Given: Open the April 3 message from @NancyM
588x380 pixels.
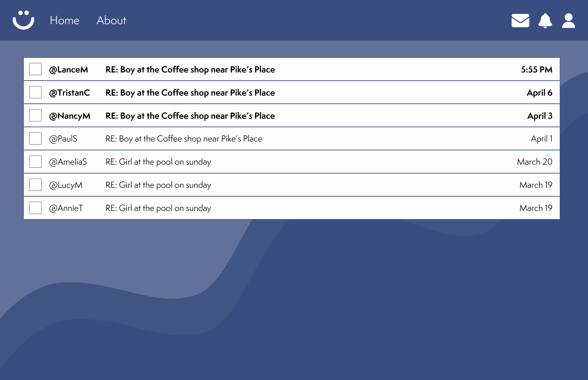Looking at the screenshot, I should 292,116.
